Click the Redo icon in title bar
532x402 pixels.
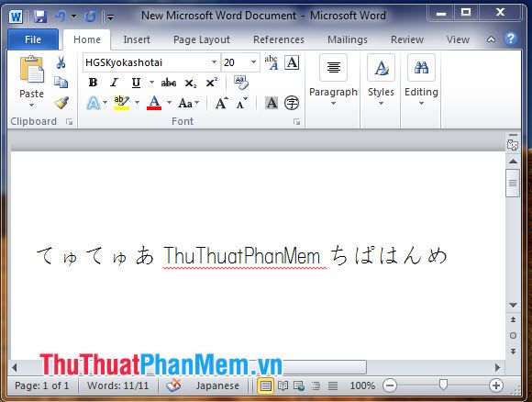click(90, 16)
